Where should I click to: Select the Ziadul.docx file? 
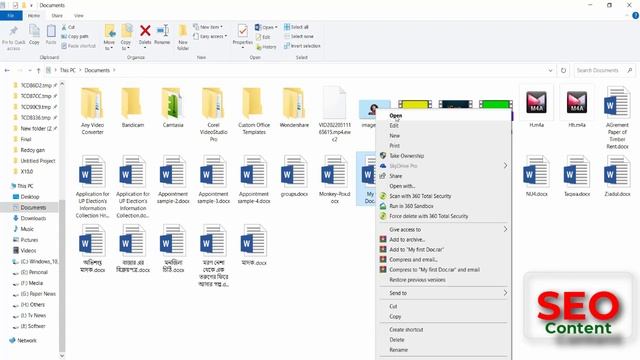point(617,176)
